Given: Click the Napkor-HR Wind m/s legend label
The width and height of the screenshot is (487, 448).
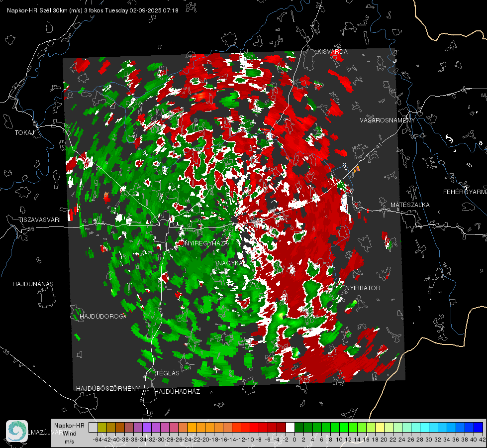Looking at the screenshot, I should [x=69, y=434].
